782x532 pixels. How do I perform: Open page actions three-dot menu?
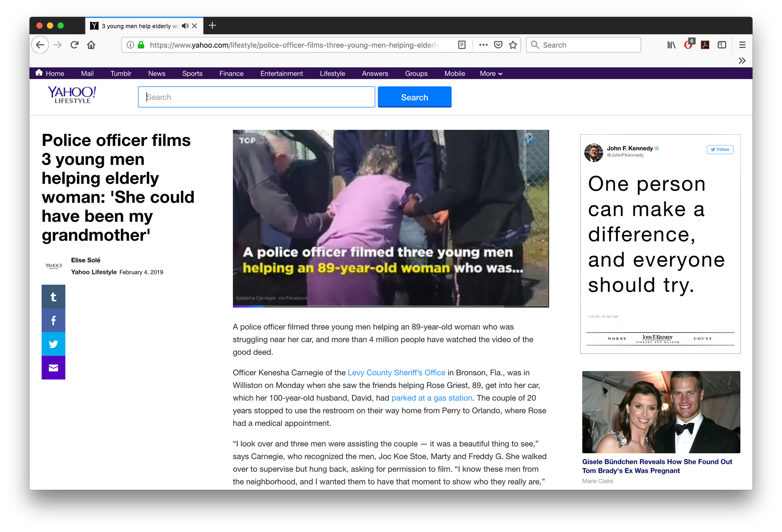(x=483, y=45)
